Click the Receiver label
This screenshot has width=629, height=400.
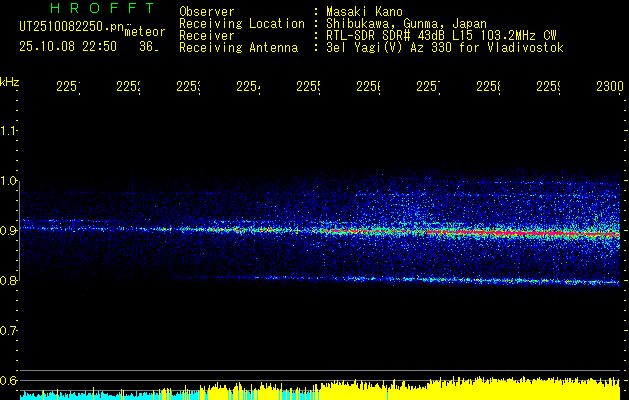[207, 36]
